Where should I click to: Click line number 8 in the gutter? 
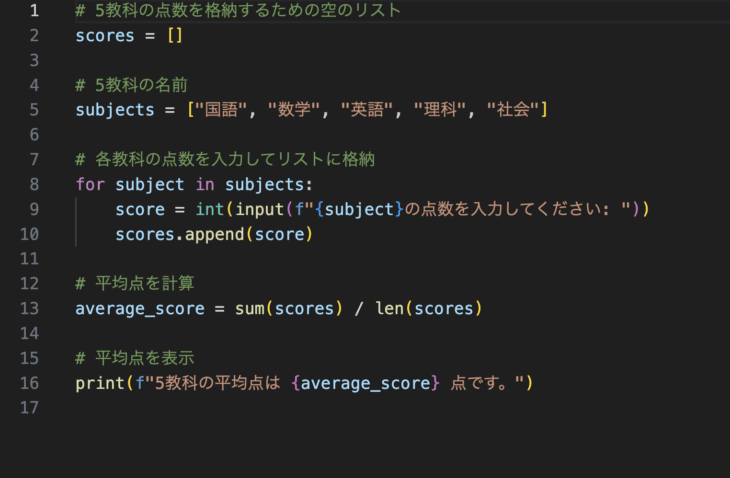(x=34, y=184)
